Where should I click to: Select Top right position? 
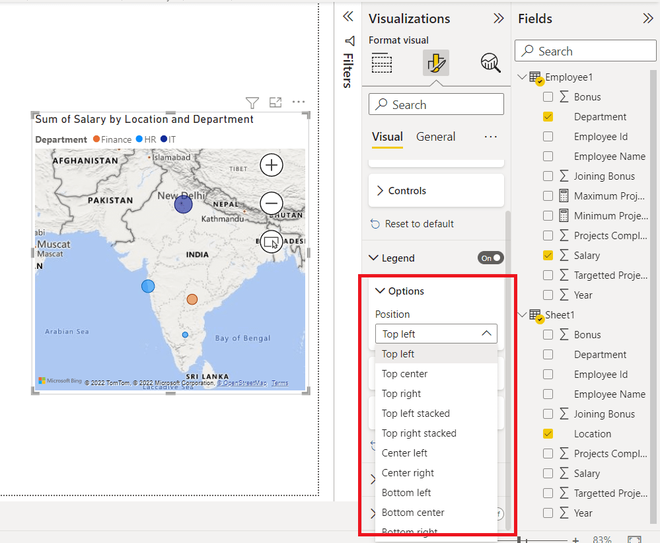click(436, 394)
